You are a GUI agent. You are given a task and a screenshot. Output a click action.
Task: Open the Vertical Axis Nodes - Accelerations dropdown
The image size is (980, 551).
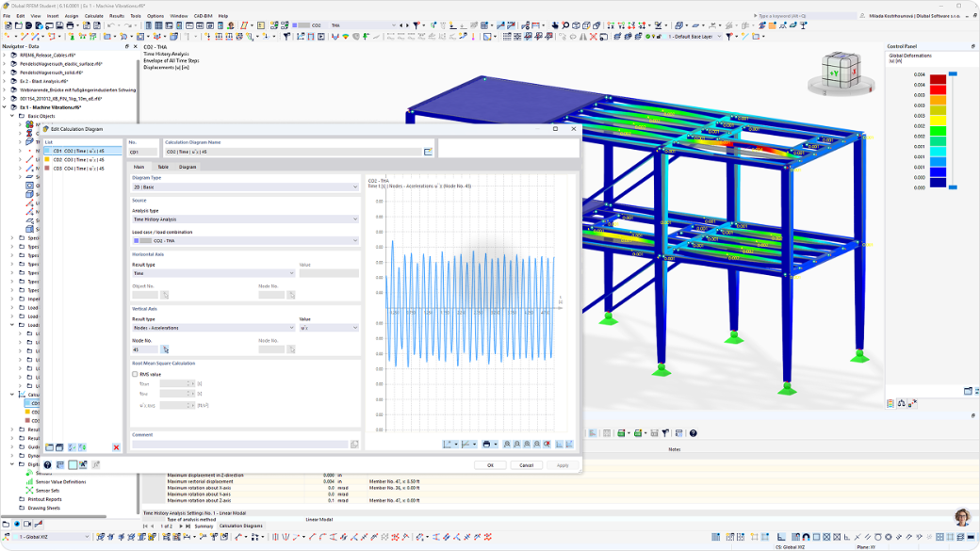213,328
